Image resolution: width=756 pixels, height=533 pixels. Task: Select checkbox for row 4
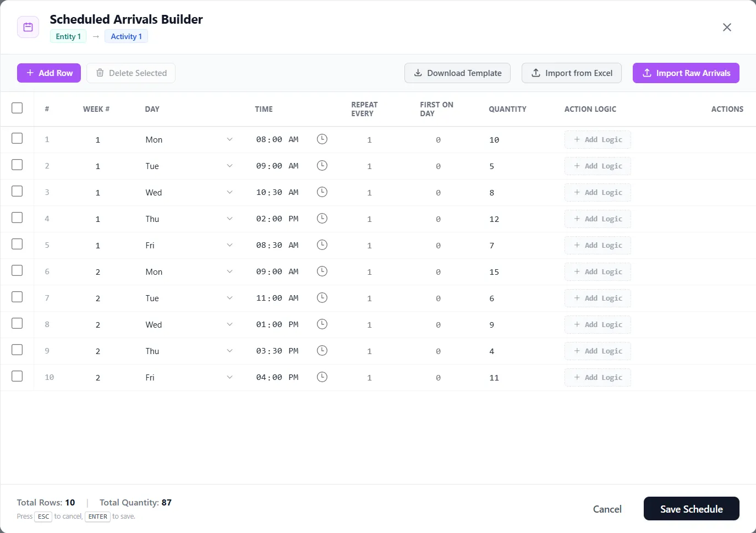tap(17, 217)
